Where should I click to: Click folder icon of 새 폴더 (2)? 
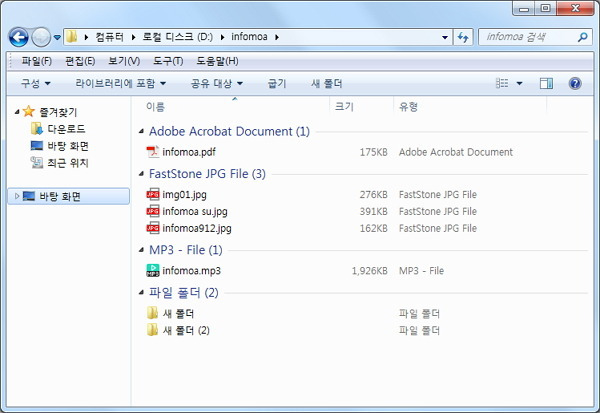click(153, 330)
